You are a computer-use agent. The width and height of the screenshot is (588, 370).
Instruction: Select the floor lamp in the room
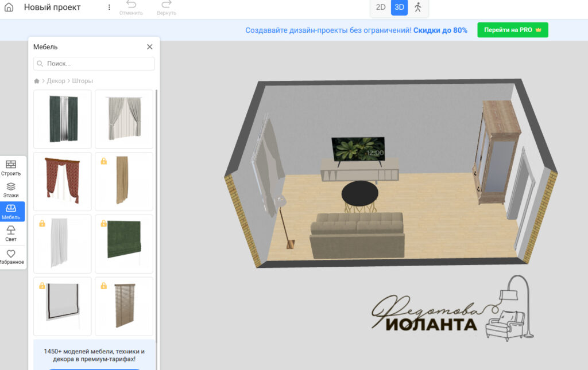point(285,223)
